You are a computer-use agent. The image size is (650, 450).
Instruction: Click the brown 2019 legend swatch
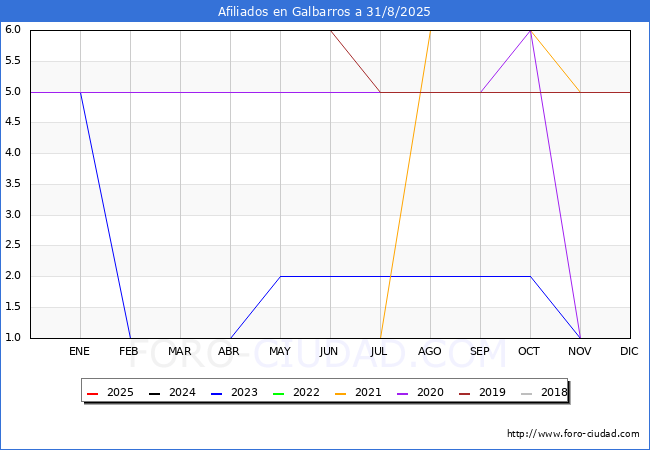[465, 393]
